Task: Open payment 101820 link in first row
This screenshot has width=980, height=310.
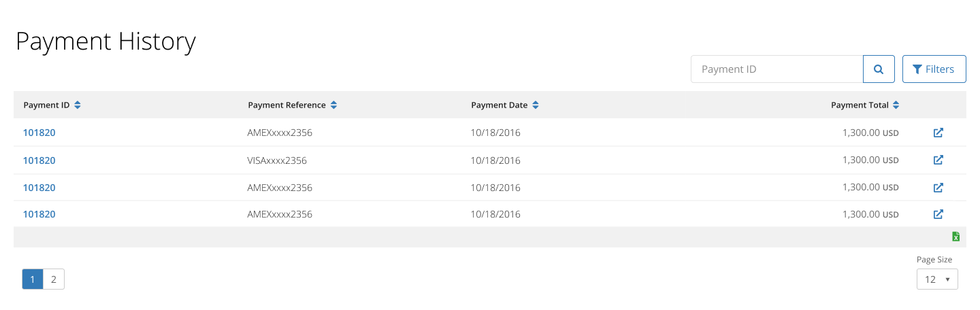Action: [x=39, y=133]
